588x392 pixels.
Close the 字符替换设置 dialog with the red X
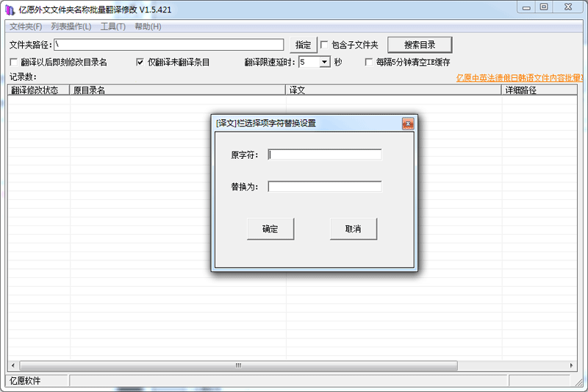point(407,124)
